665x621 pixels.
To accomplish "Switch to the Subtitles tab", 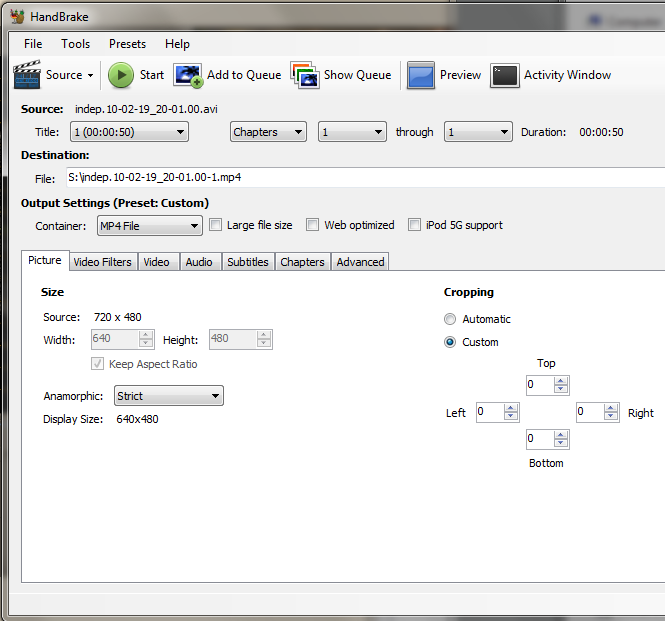I will (248, 262).
